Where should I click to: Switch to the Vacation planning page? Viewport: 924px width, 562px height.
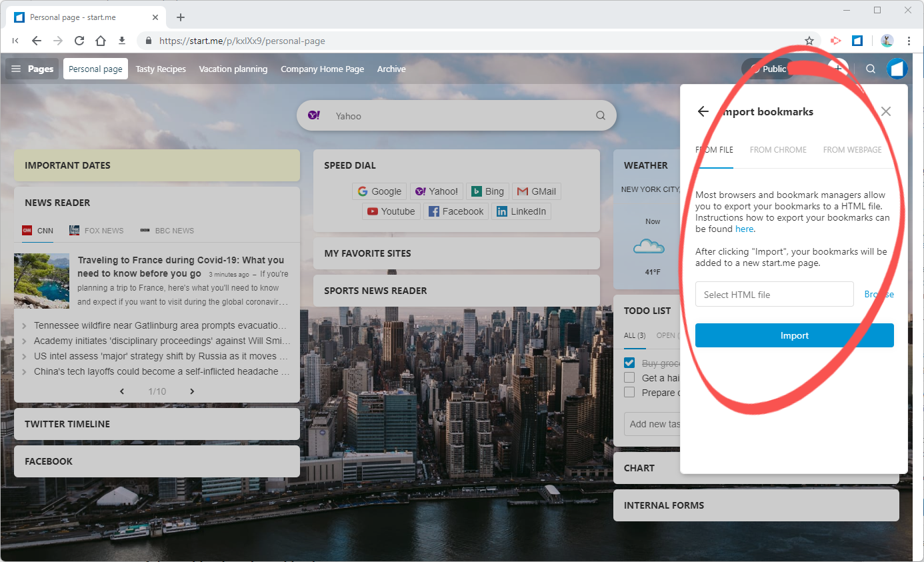coord(233,69)
